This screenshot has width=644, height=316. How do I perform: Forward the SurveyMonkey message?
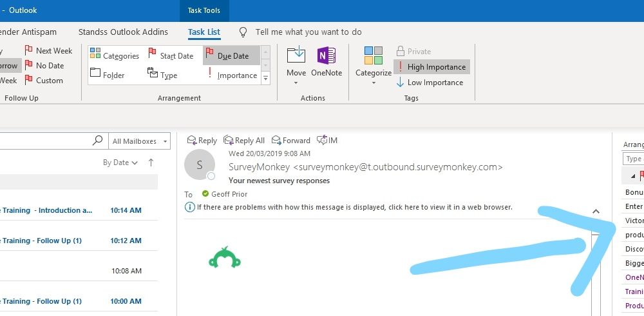pos(291,141)
